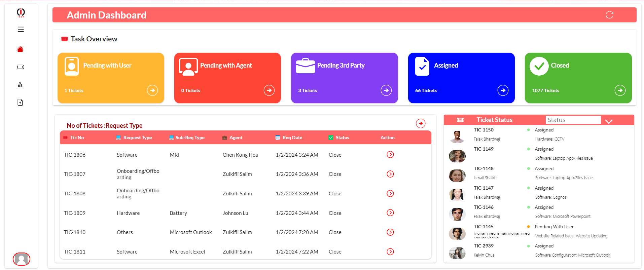Click arrow next to Request Type heading
Viewport: 644px width, 270px height.
(421, 123)
